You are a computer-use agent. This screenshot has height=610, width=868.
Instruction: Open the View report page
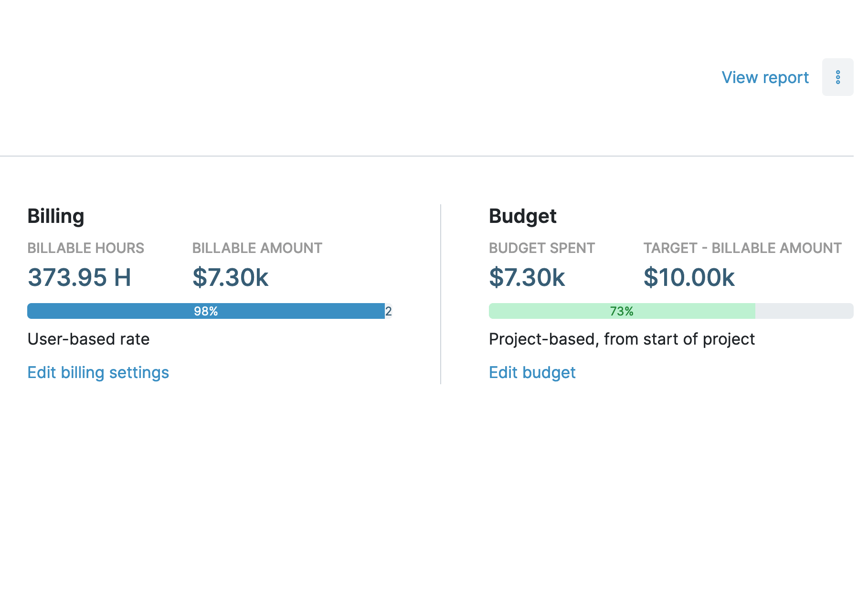click(x=765, y=77)
